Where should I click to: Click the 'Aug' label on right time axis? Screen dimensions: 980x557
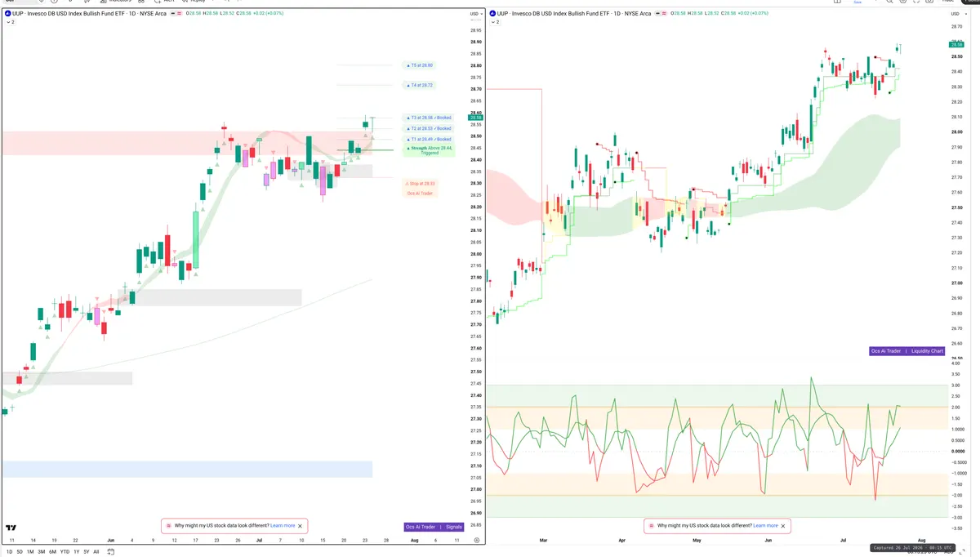pos(922,540)
